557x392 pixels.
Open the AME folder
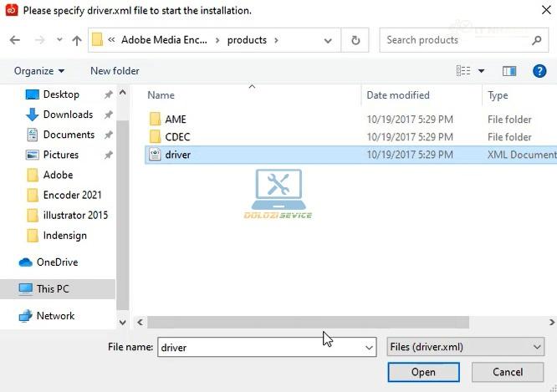pyautogui.click(x=175, y=120)
